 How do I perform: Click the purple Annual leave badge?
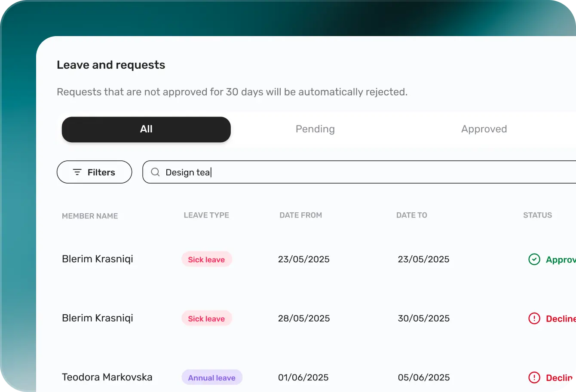211,378
